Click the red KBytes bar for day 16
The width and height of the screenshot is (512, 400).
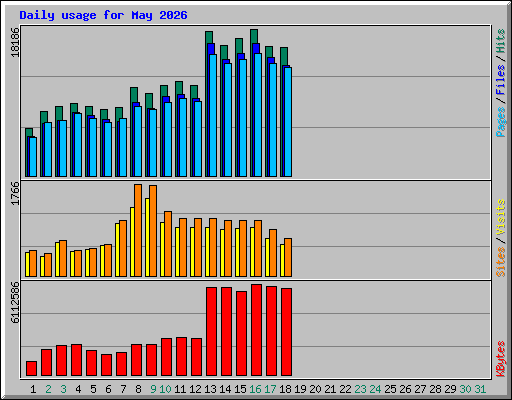[x=256, y=330]
